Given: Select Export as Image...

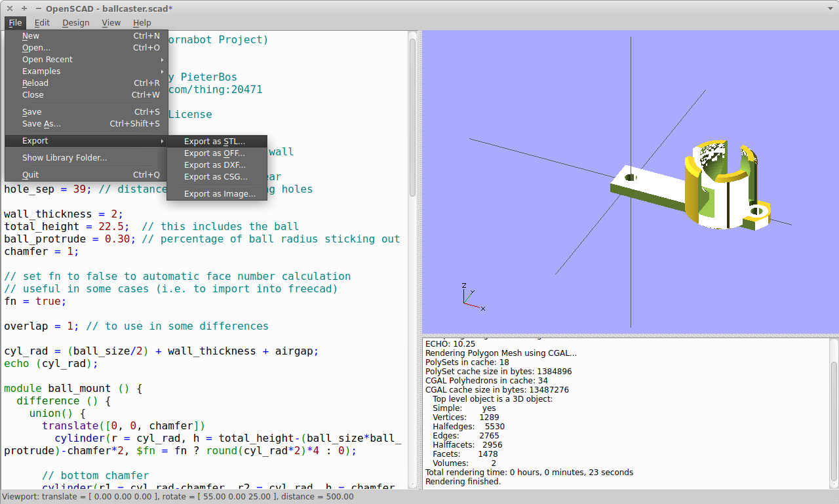Looking at the screenshot, I should [217, 194].
